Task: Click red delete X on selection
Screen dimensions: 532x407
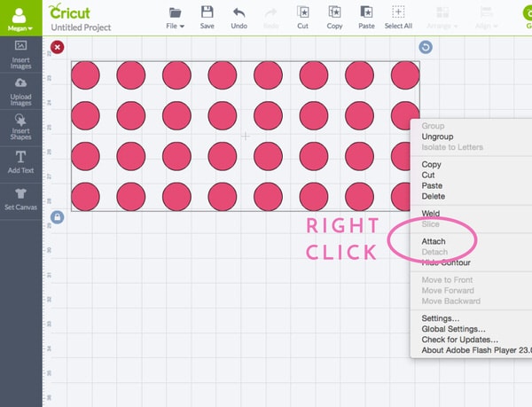Action: coord(58,47)
